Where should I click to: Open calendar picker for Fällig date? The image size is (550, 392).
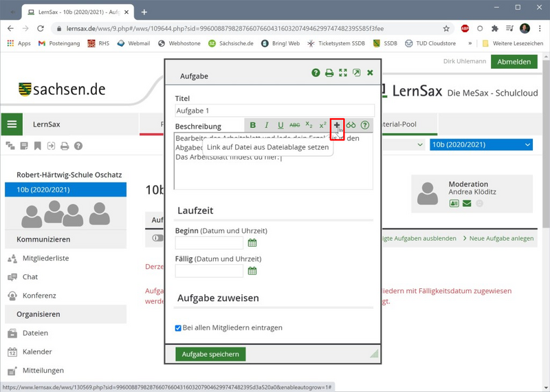click(252, 271)
